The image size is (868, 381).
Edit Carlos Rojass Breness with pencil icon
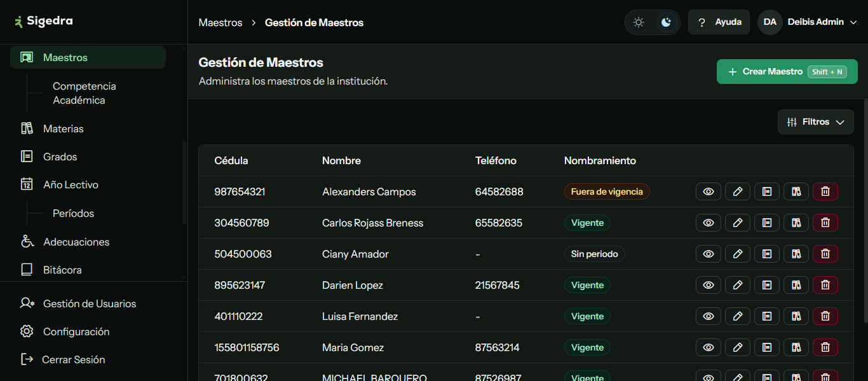738,223
